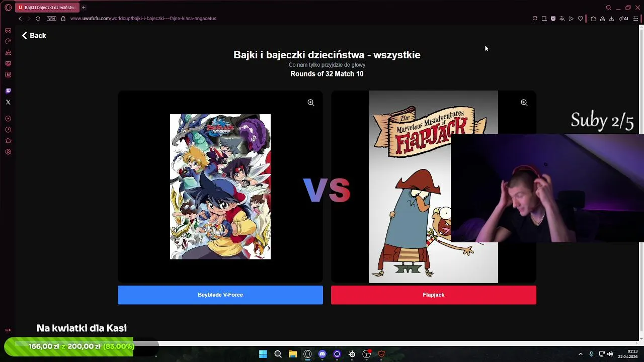The width and height of the screenshot is (644, 362).
Task: Bookmark the page with heart icon
Action: coord(580,19)
